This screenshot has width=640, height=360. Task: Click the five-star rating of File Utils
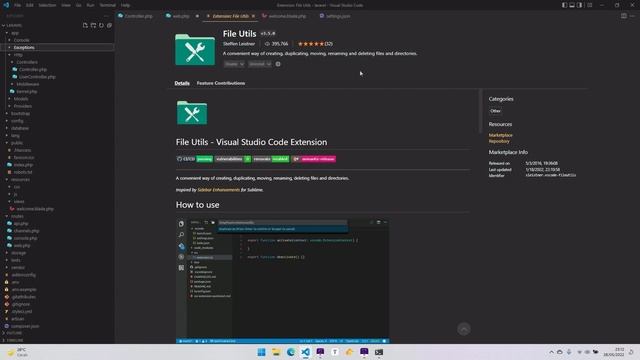tap(311, 44)
